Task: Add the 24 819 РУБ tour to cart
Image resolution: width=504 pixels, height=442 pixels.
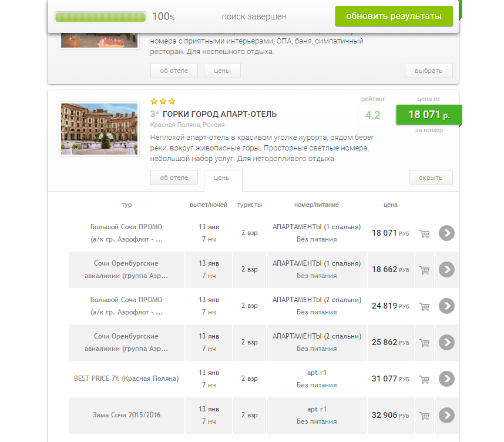Action: 424,306
